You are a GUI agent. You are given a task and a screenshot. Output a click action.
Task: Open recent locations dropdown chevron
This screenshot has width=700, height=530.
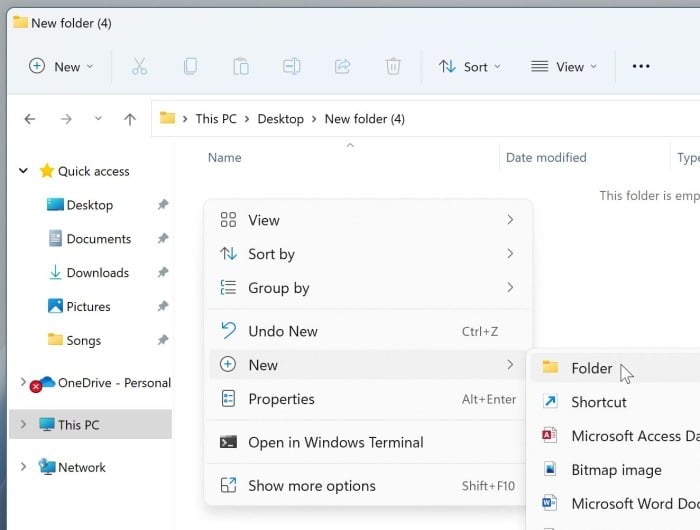tap(98, 119)
